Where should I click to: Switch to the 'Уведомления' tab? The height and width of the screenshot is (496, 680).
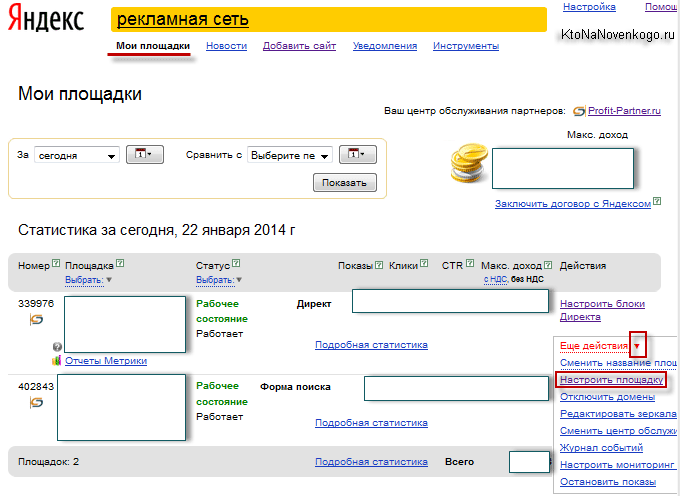(x=385, y=46)
